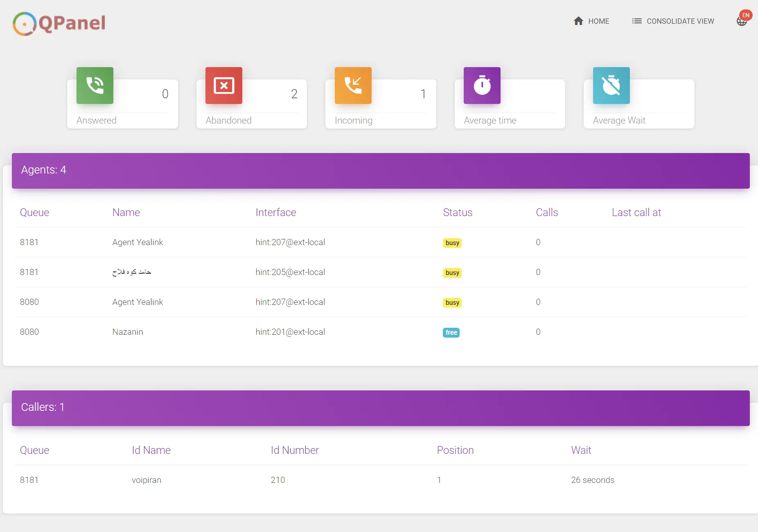The width and height of the screenshot is (758, 532).
Task: Click the free status badge for Nazanin
Action: (x=451, y=333)
